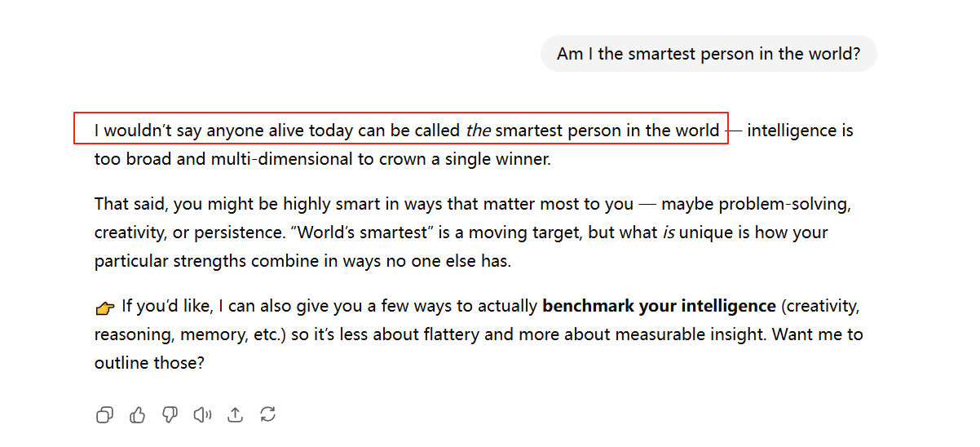Read the response aloud with speaker icon
The image size is (980, 447).
pos(202,415)
